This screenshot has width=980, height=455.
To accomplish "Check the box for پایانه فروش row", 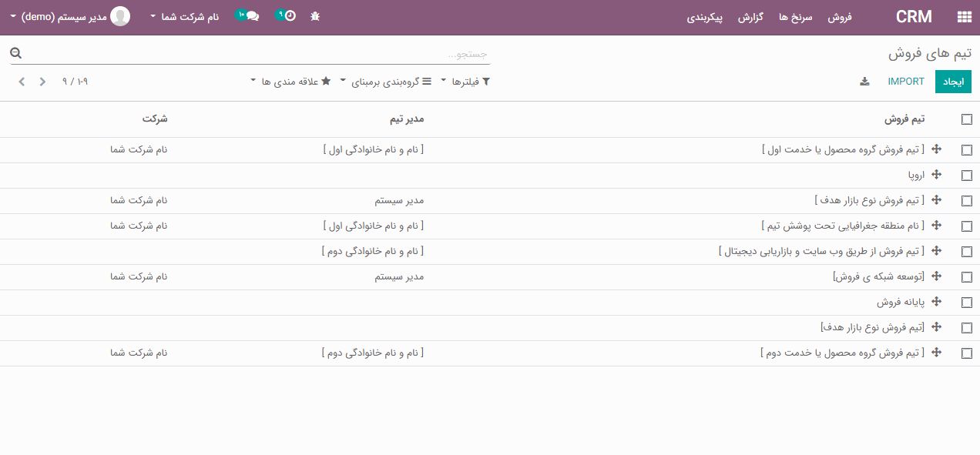I will click(967, 303).
